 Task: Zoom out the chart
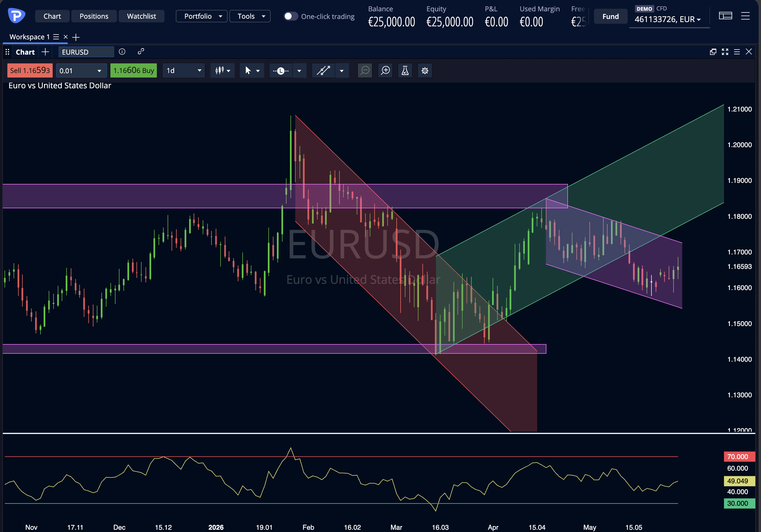(365, 70)
